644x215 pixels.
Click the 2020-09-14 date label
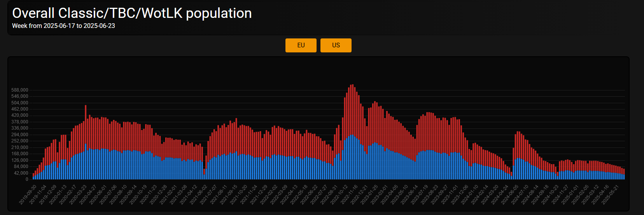tap(128, 194)
